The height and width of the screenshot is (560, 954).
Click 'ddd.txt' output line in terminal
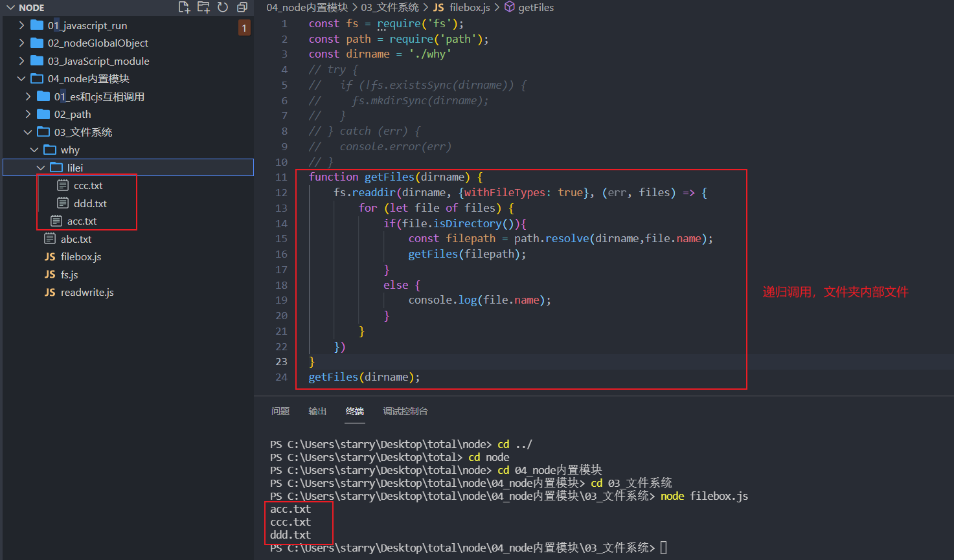(x=290, y=535)
